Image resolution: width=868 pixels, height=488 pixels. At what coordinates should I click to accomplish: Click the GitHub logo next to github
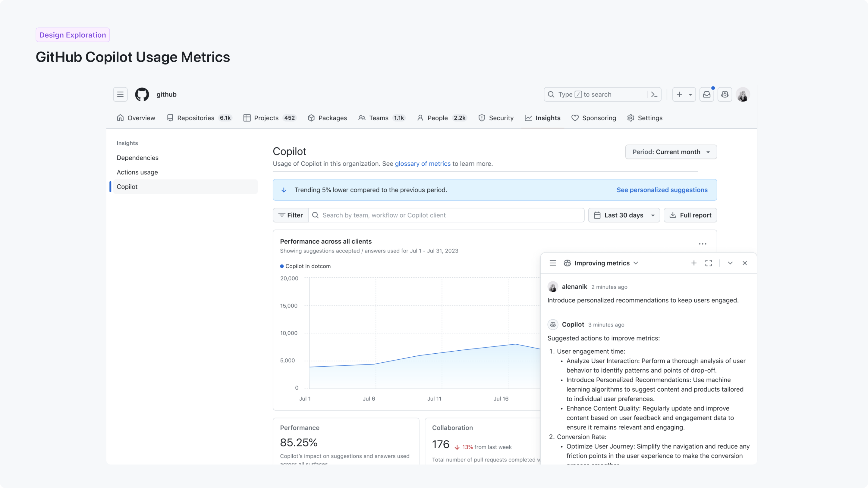pos(142,94)
